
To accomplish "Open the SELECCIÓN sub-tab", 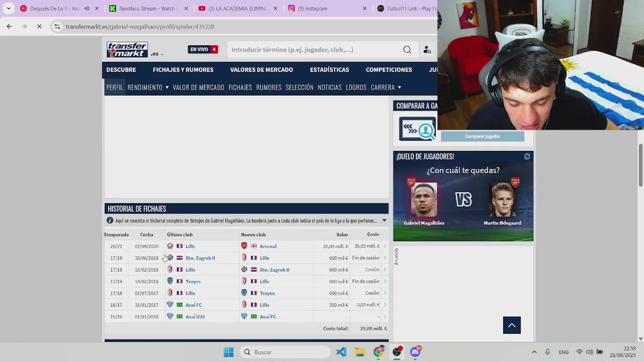I will tap(299, 87).
